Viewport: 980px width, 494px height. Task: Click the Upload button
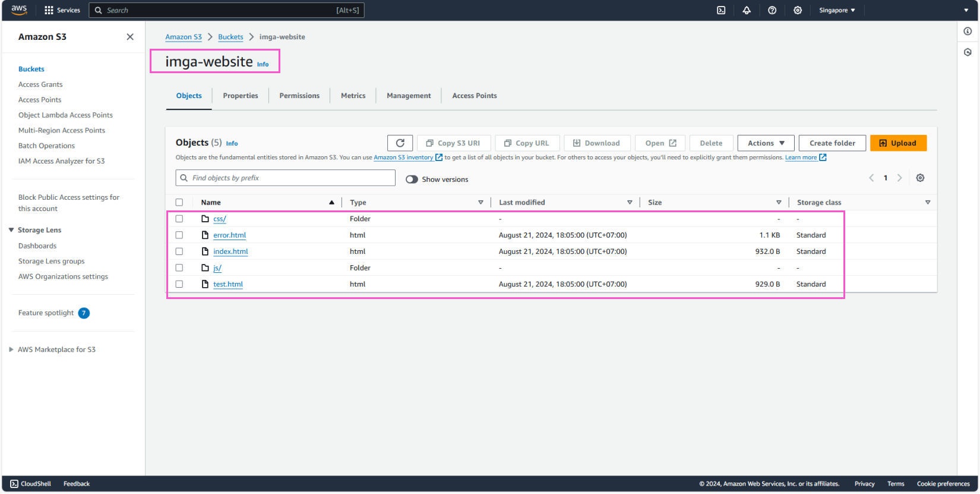click(898, 143)
